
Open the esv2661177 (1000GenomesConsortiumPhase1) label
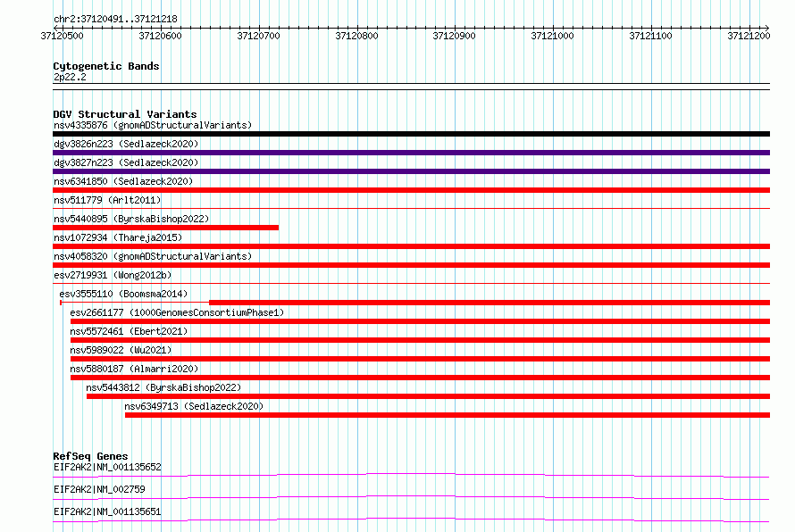coord(177,312)
